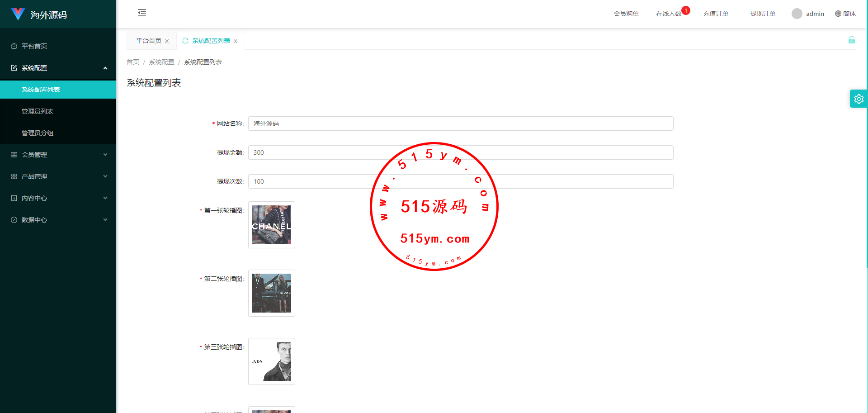
Task: Click the globe language icon
Action: click(838, 14)
